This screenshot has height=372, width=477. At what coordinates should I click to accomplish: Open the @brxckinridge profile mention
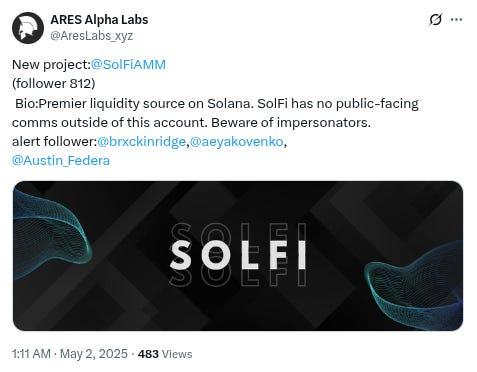click(141, 141)
